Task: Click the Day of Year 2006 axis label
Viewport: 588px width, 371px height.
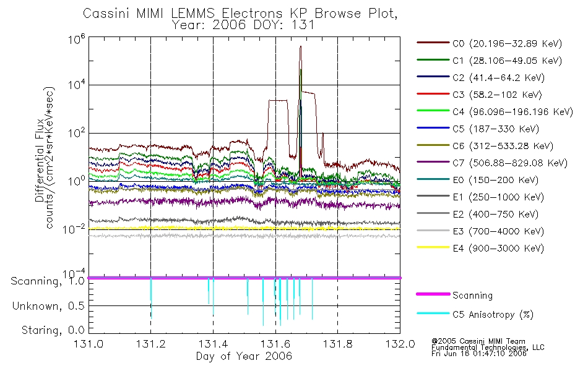Action: 244,356
